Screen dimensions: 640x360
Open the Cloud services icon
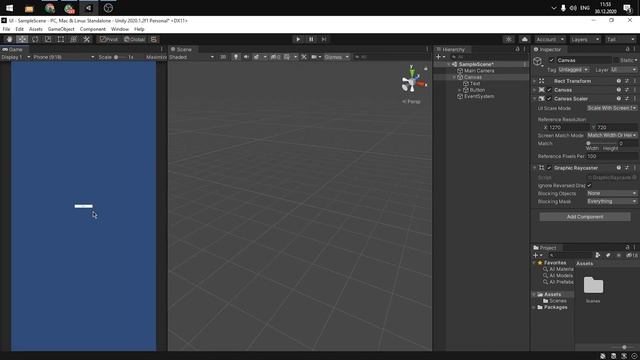[524, 40]
